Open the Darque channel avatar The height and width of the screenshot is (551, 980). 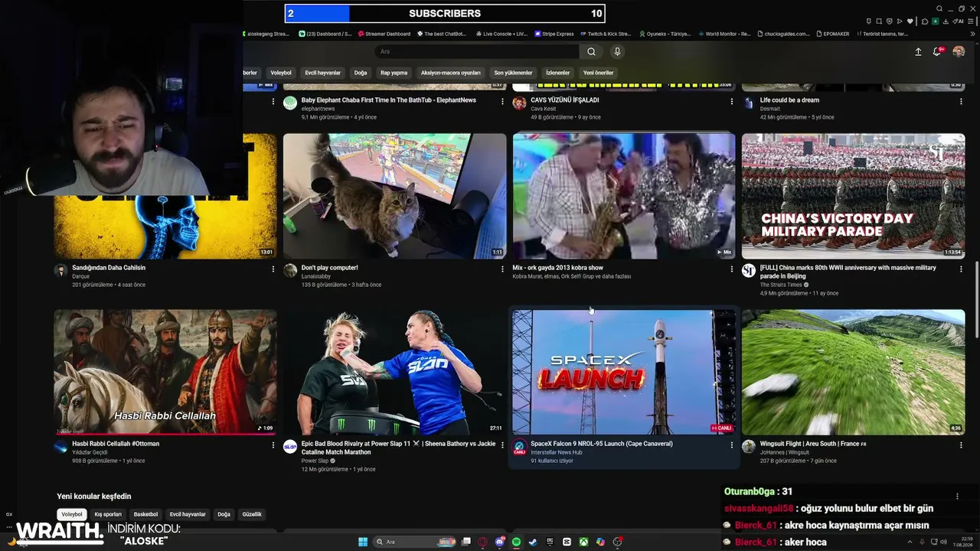coord(61,271)
